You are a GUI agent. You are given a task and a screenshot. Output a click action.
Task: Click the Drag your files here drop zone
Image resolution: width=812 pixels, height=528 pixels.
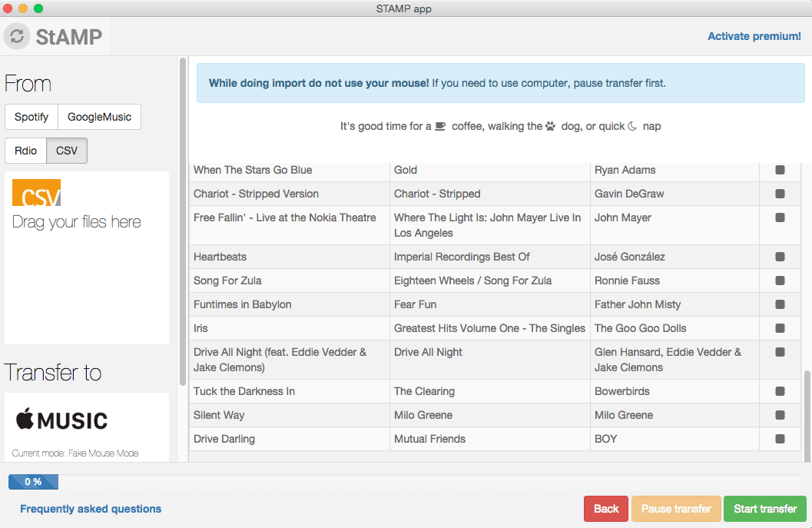87,257
